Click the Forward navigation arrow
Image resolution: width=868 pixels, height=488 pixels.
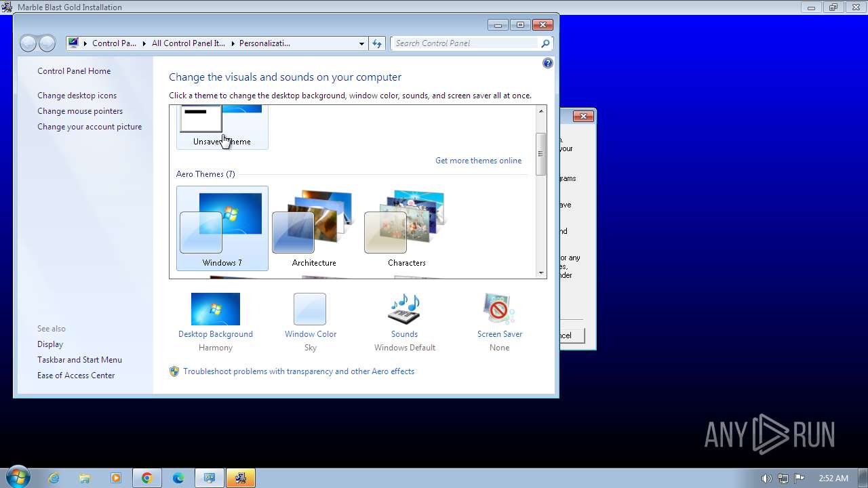point(47,43)
